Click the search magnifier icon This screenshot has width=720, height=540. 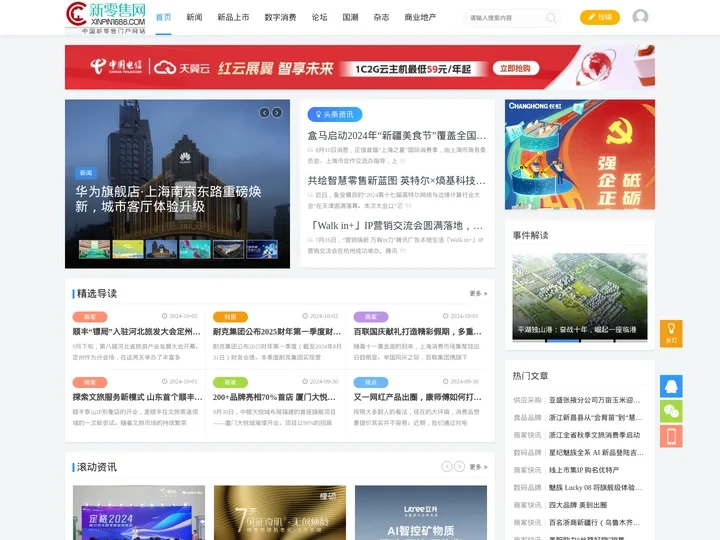click(551, 18)
